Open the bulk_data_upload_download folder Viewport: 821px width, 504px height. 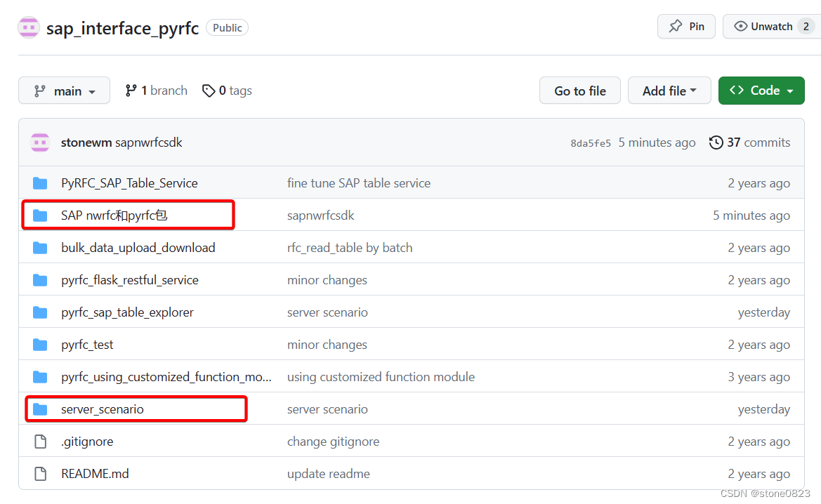pyautogui.click(x=138, y=248)
